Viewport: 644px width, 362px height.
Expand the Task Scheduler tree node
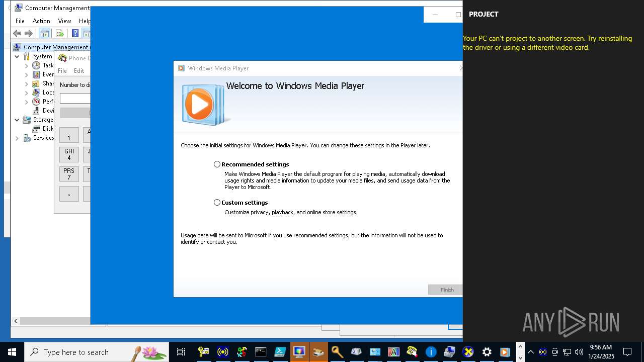coord(27,65)
